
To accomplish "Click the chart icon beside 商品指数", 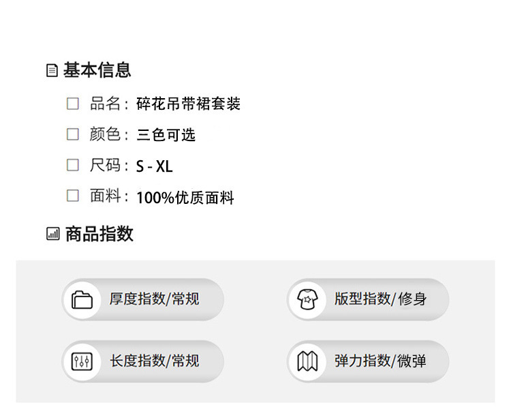I will click(52, 235).
